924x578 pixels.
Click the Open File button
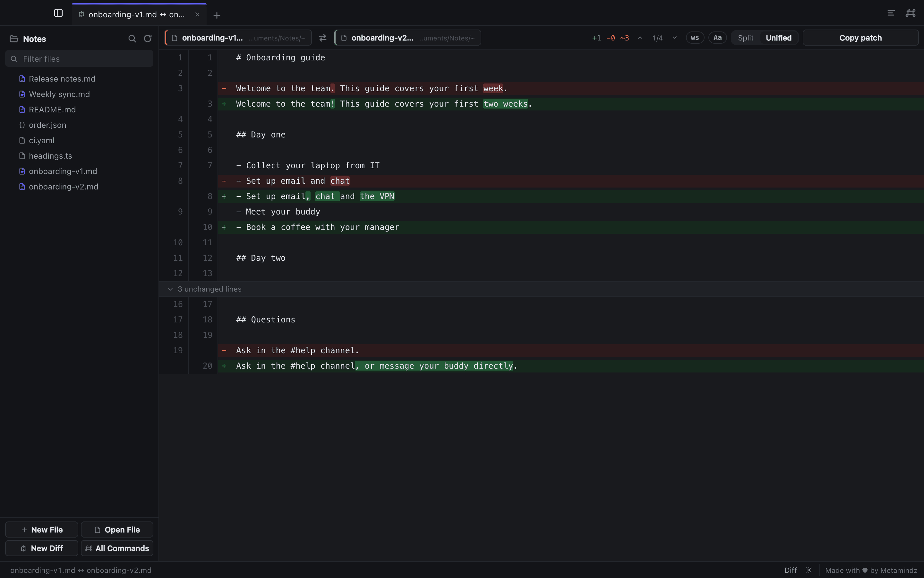117,530
